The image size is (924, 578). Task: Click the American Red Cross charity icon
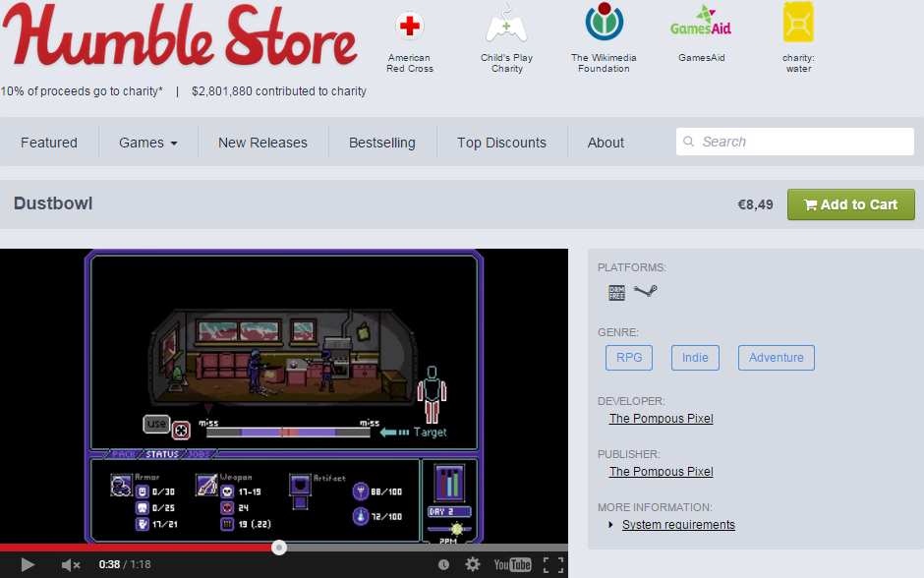click(x=410, y=26)
